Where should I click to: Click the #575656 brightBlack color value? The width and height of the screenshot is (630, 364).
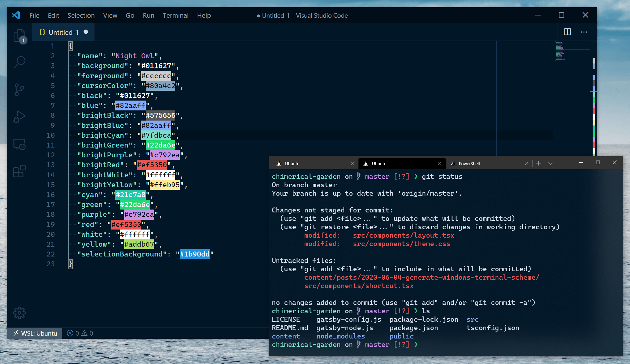pyautogui.click(x=161, y=115)
